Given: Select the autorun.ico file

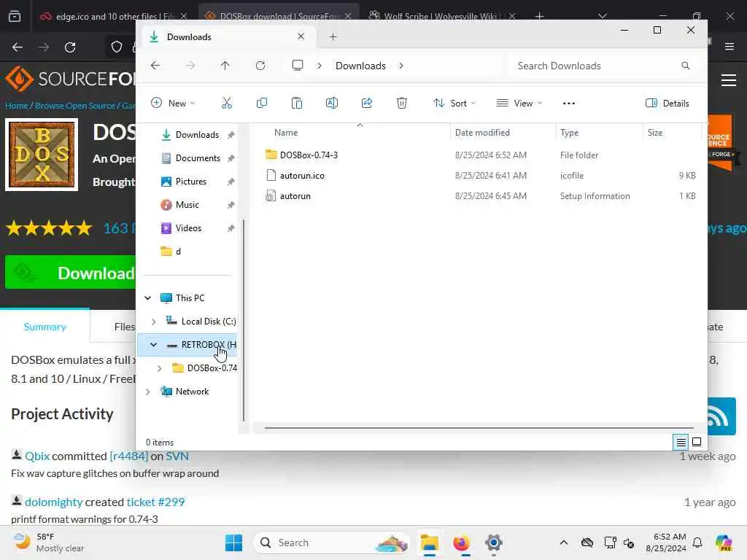Looking at the screenshot, I should coord(480,175).
